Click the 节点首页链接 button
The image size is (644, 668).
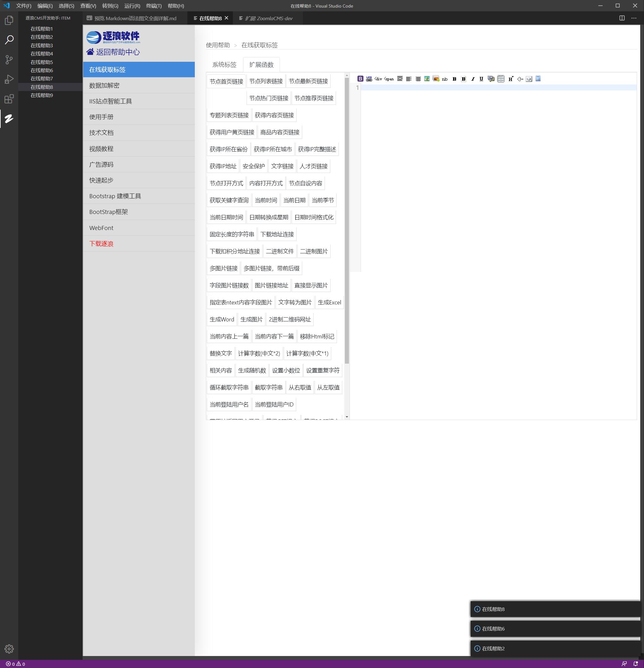pos(226,82)
